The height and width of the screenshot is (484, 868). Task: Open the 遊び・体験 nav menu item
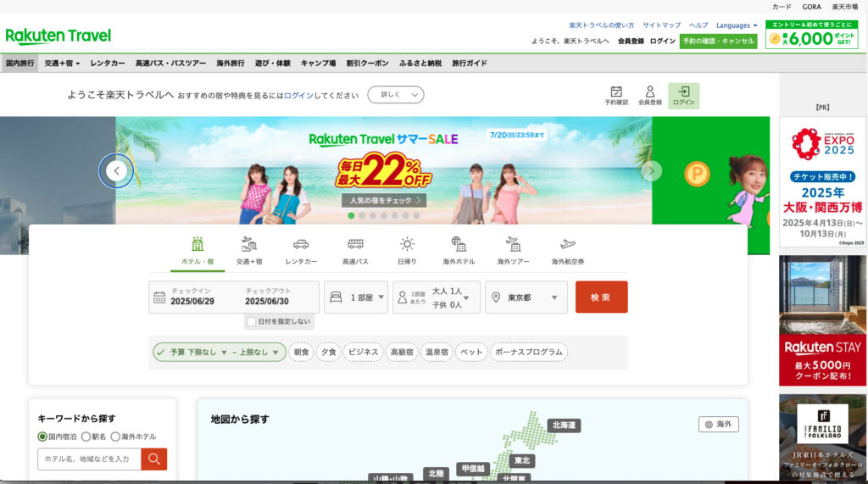tap(272, 63)
